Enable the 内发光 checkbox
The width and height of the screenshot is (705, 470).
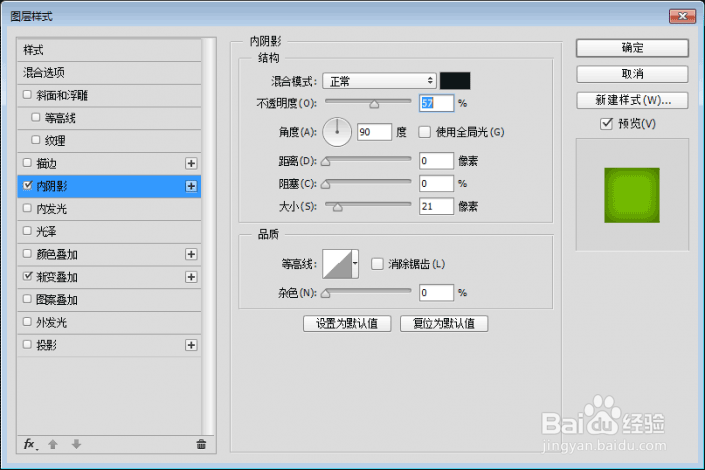pos(27,208)
